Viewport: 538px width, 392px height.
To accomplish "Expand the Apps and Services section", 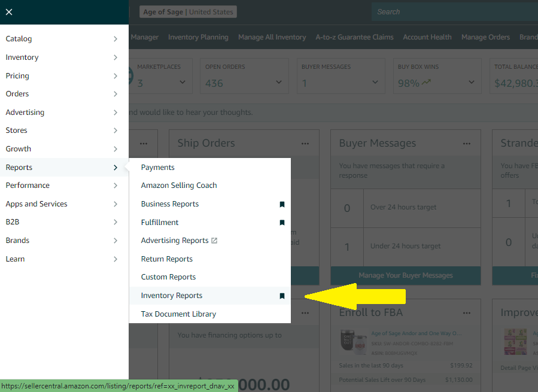I will click(64, 204).
